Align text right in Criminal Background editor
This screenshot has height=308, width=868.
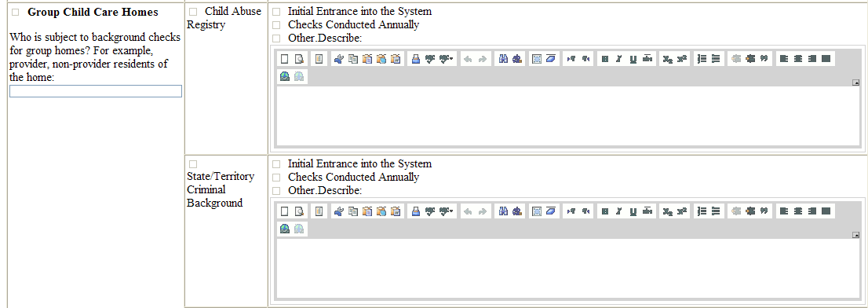tap(811, 211)
